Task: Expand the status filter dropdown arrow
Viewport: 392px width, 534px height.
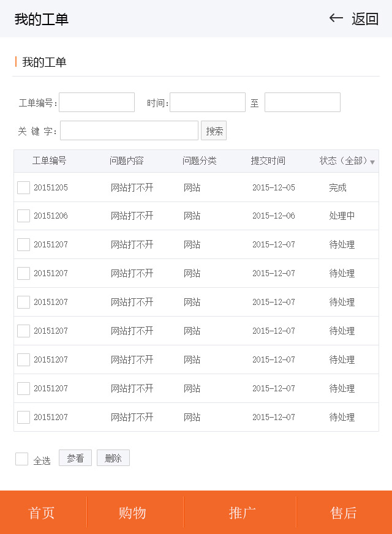Action: pos(372,162)
